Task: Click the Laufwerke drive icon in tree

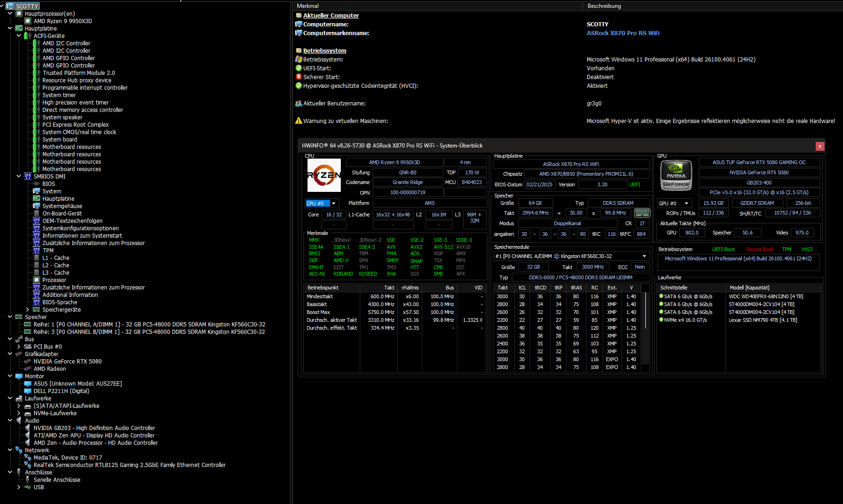Action: click(19, 398)
